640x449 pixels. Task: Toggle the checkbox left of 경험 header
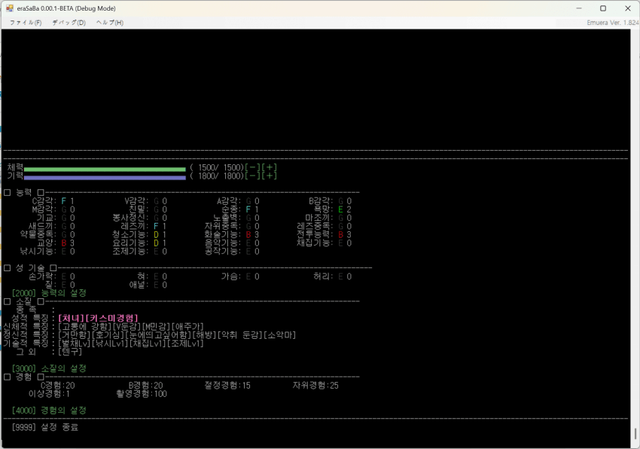click(x=7, y=377)
